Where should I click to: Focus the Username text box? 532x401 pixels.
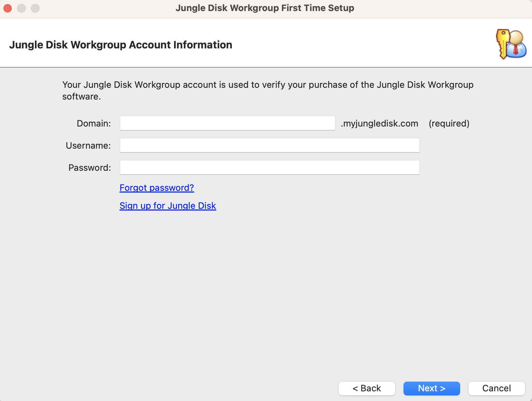(x=269, y=145)
